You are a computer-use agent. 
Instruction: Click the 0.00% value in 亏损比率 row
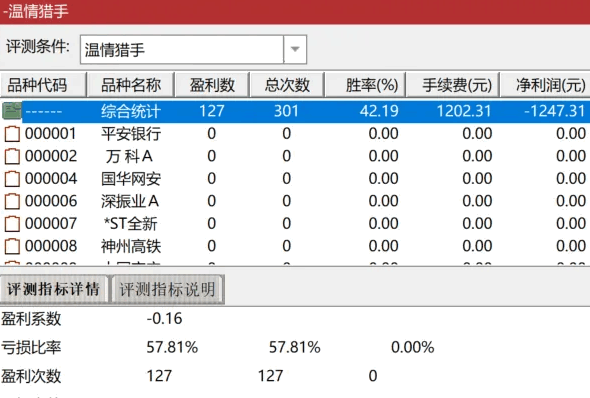click(413, 347)
